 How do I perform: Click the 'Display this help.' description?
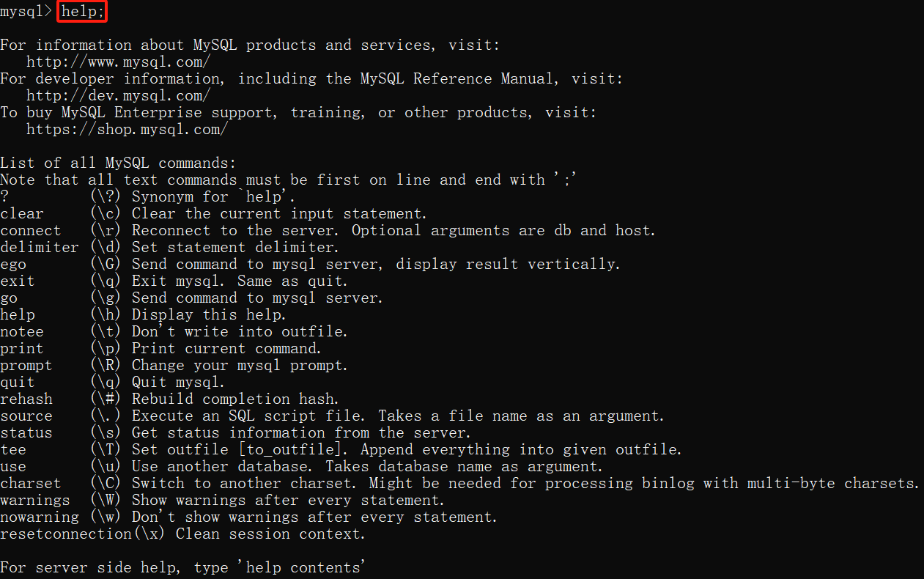click(x=209, y=315)
